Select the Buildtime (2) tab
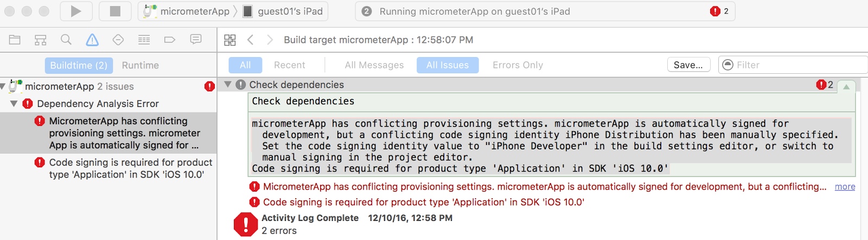 pos(79,65)
